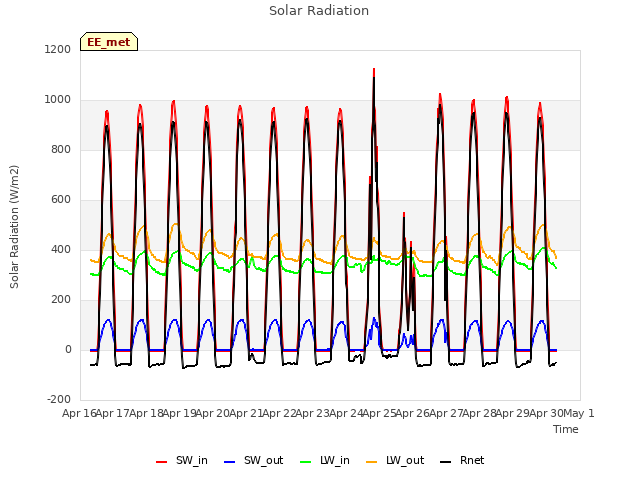Toggle SW_in series in legend

pyautogui.click(x=182, y=460)
